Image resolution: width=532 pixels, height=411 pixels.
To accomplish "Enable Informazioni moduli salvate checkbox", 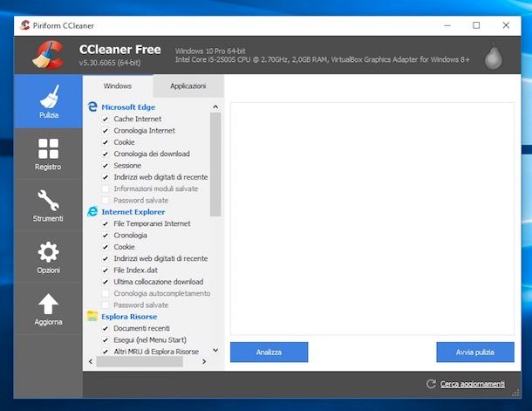I will point(106,188).
